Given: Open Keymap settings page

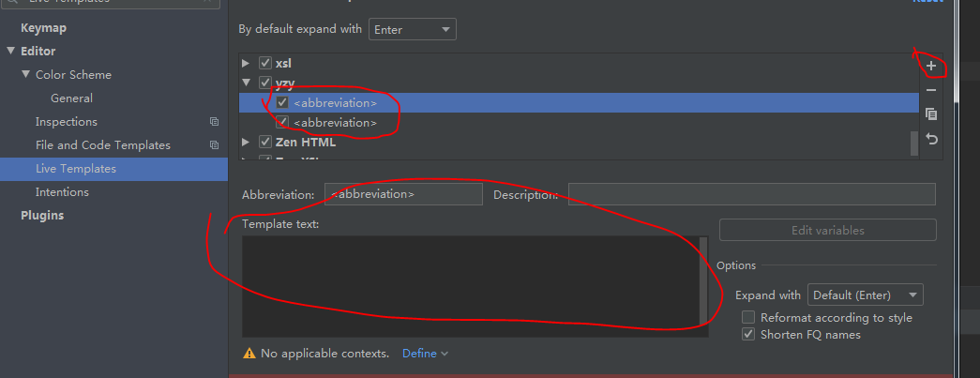Looking at the screenshot, I should 43,28.
